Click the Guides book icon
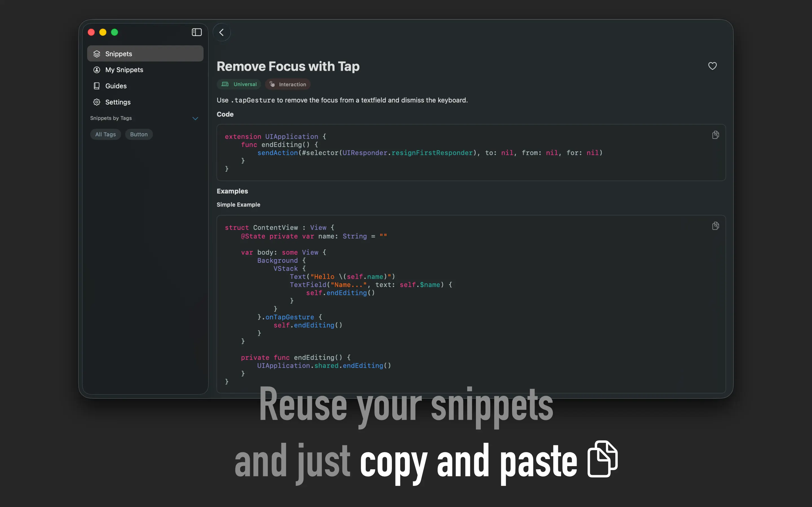 click(x=97, y=86)
